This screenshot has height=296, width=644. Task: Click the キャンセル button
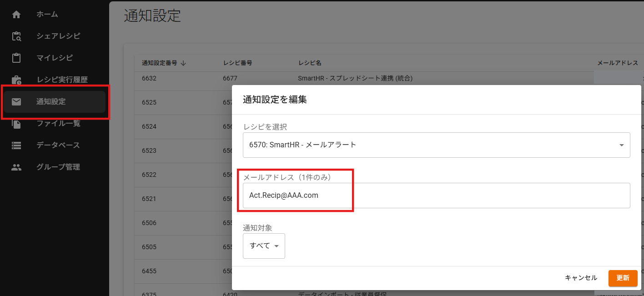tap(581, 278)
